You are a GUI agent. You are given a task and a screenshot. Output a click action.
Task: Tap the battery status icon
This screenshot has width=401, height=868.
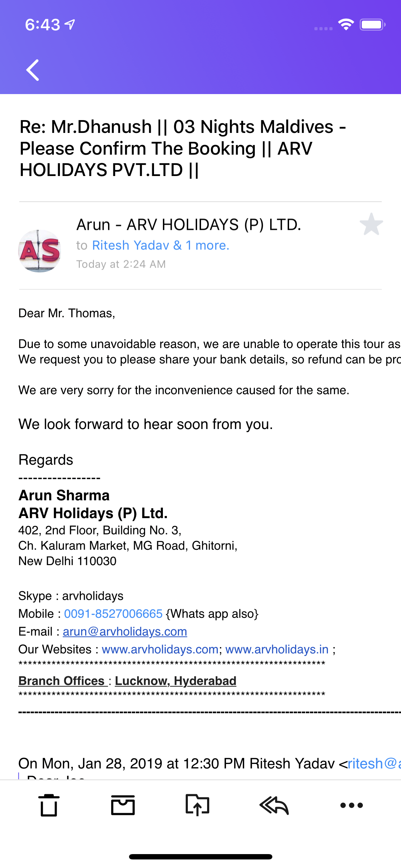[372, 25]
